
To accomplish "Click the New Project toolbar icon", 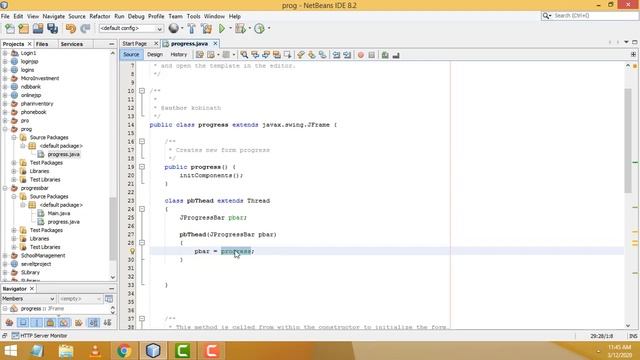I will coord(24,29).
